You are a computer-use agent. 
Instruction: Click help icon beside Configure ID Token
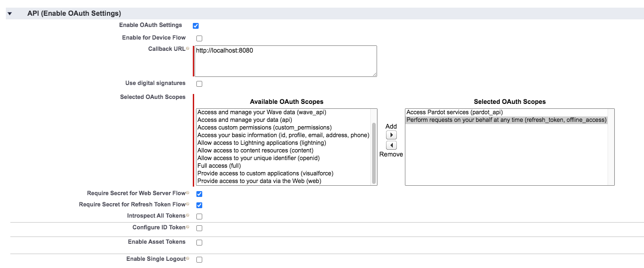coord(187,228)
